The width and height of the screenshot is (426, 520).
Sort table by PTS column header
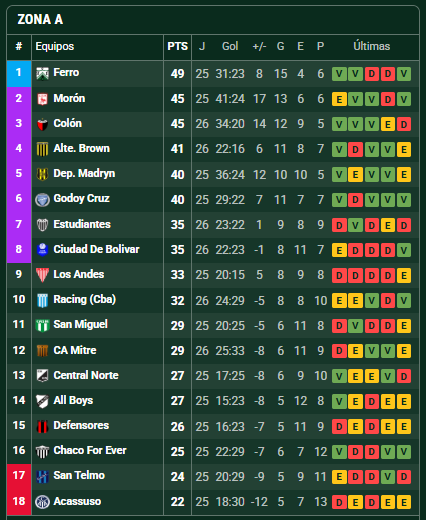coord(178,46)
